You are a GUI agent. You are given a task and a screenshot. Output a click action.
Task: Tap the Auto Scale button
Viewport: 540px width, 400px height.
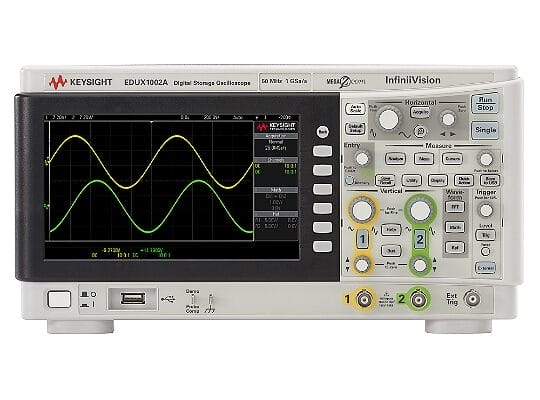coord(355,109)
